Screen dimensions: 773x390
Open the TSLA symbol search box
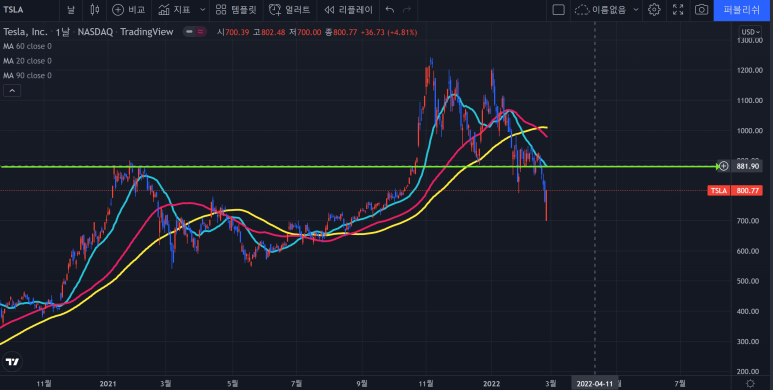click(x=13, y=10)
